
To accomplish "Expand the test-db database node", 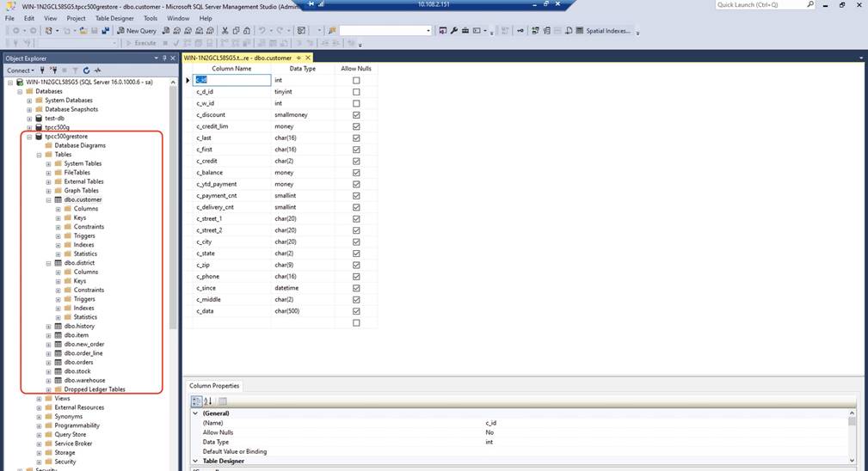I will point(29,119).
